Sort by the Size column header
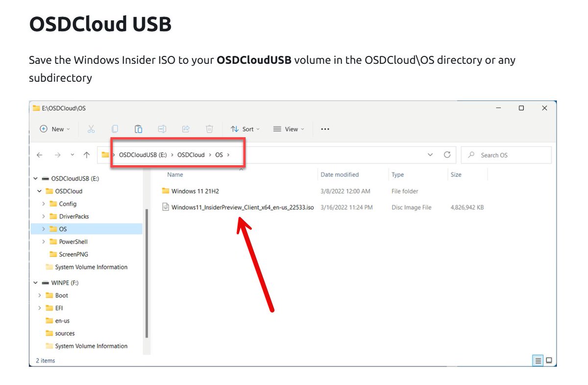Image resolution: width=588 pixels, height=385 pixels. pos(456,175)
